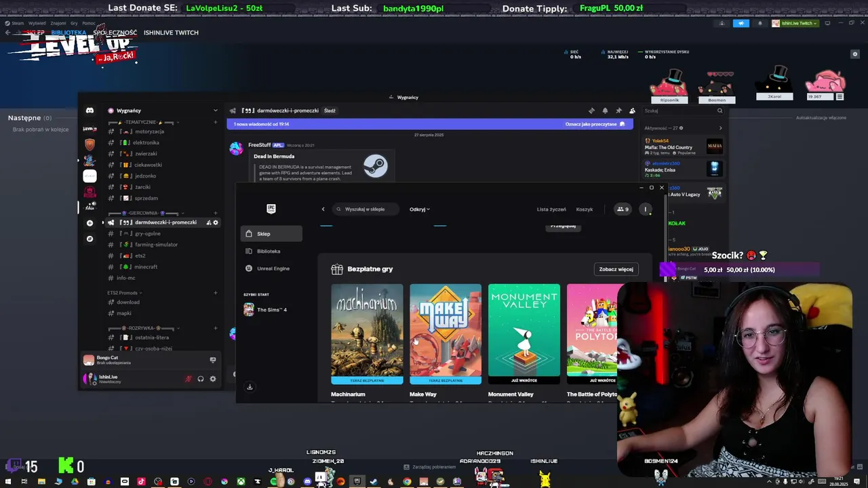Open Steam Znajomi menu

58,23
